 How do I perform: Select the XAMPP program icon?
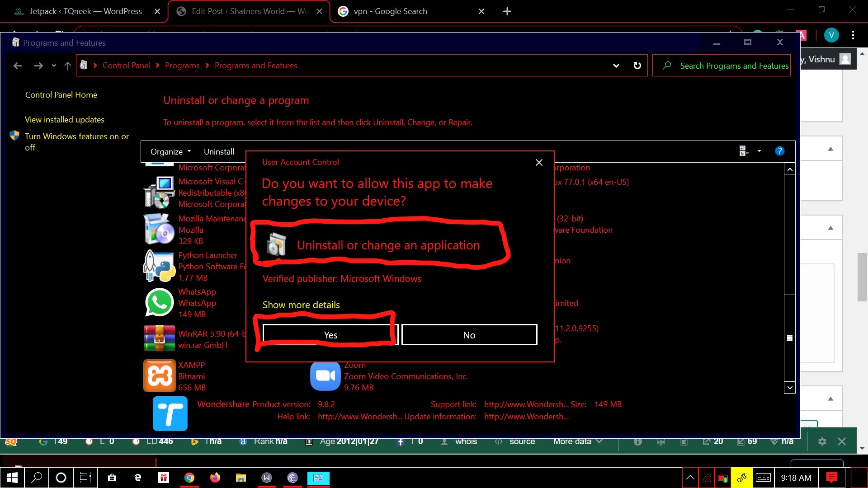point(159,375)
